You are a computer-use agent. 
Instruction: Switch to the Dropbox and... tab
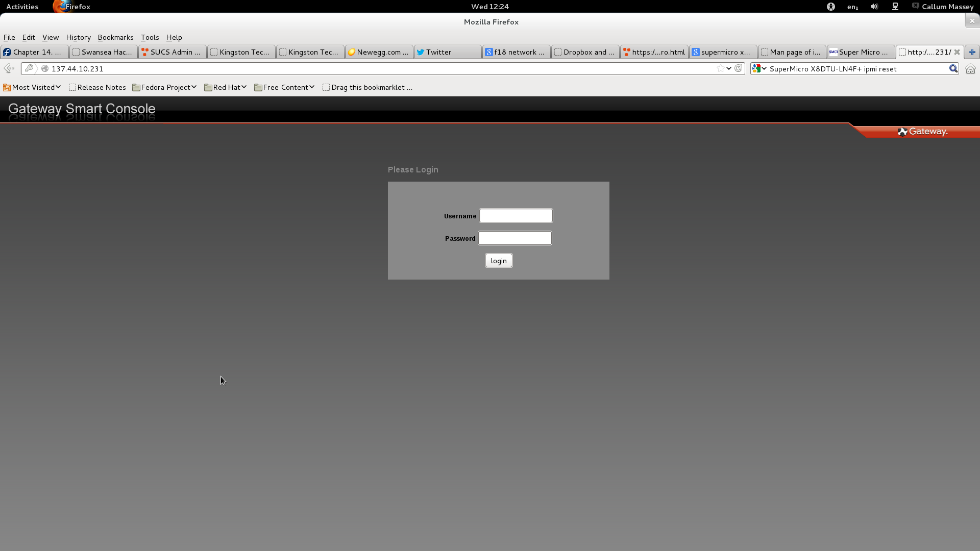point(585,52)
